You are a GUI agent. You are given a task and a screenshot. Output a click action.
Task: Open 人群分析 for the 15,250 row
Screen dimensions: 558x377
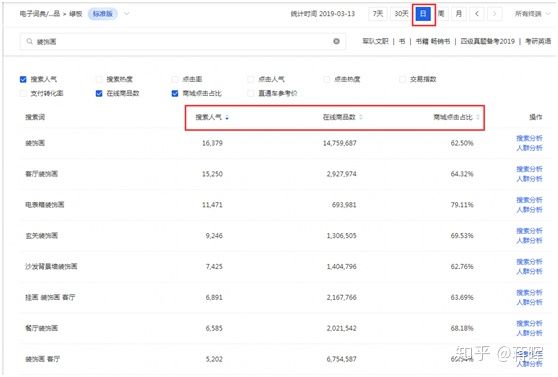[529, 179]
